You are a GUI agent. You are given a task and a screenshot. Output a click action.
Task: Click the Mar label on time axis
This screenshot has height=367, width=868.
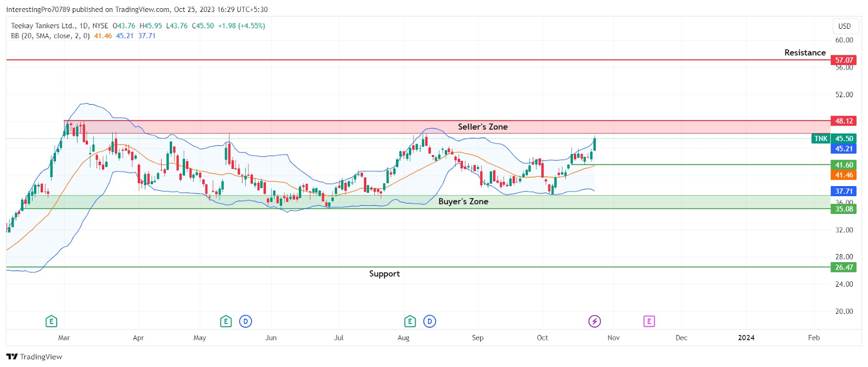point(64,338)
